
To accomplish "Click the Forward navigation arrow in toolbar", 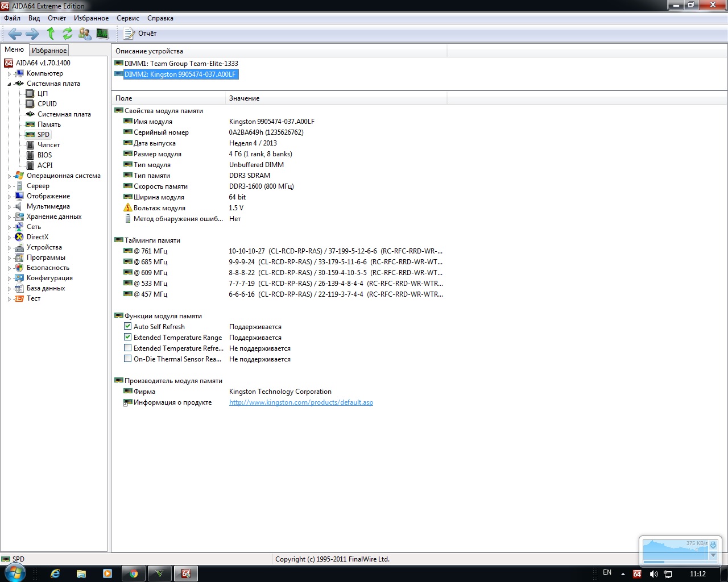I will pos(32,34).
